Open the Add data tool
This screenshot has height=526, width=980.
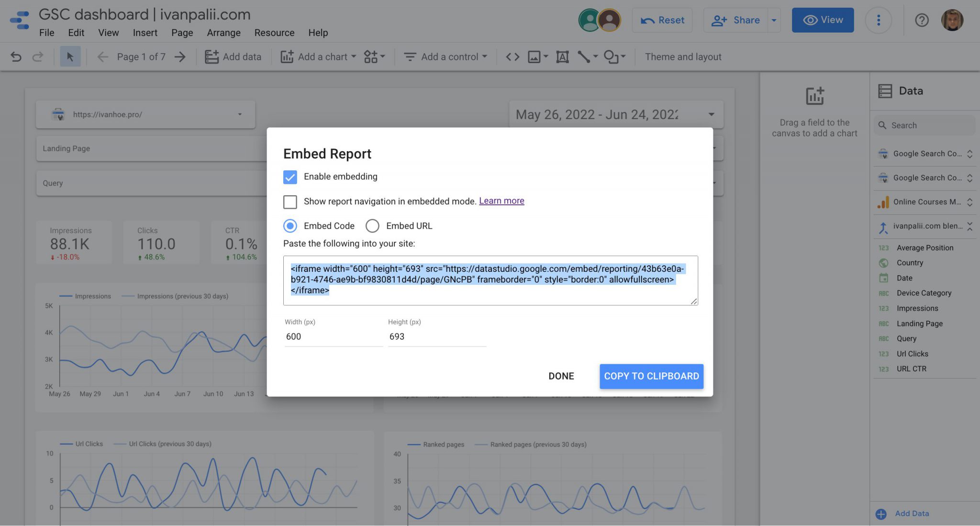click(x=233, y=56)
